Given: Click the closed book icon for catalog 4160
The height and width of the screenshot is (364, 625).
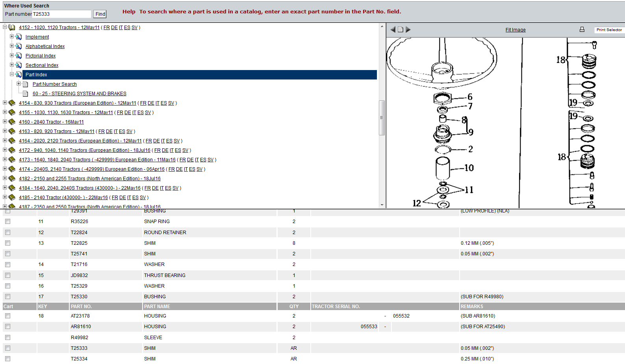Looking at the screenshot, I should (x=12, y=122).
